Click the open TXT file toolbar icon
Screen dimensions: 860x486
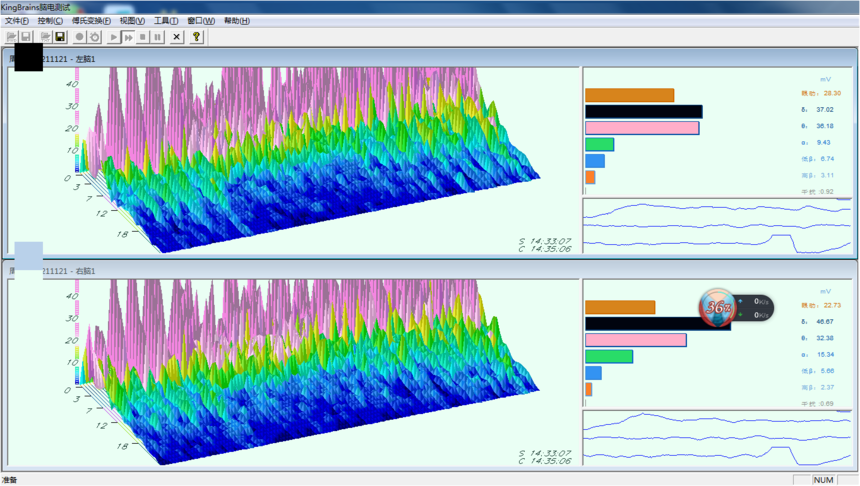pos(46,37)
